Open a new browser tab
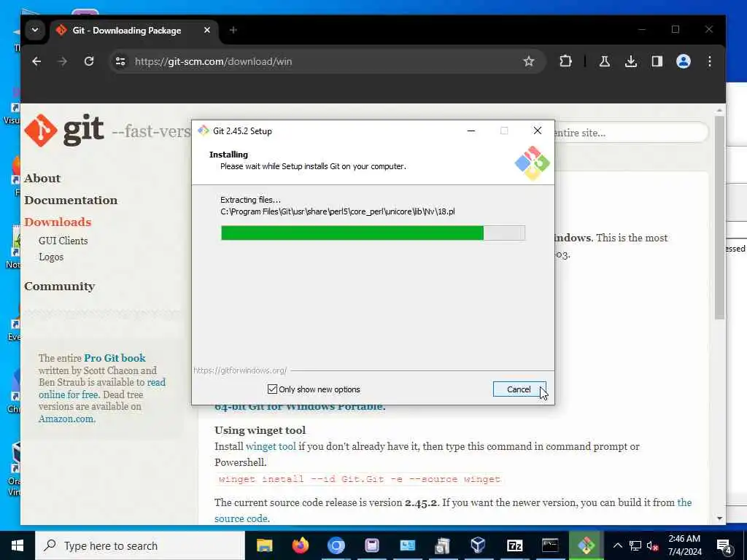Image resolution: width=747 pixels, height=560 pixels. tap(233, 30)
